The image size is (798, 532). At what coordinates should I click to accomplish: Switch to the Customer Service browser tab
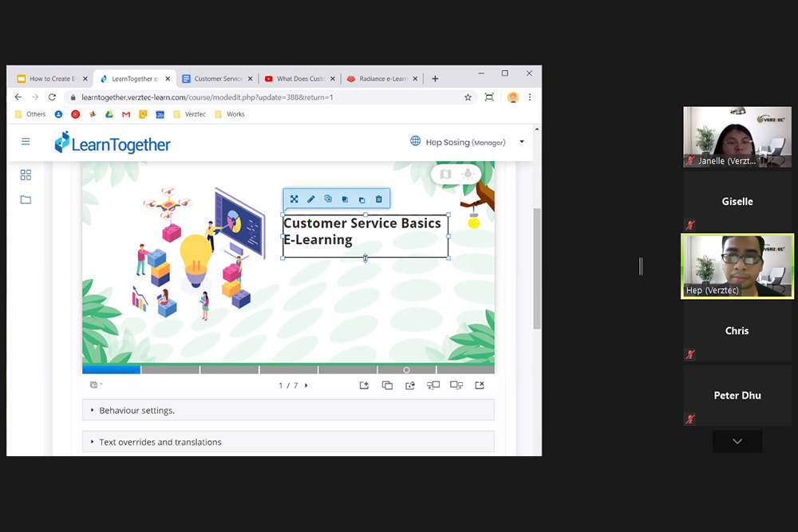[217, 79]
